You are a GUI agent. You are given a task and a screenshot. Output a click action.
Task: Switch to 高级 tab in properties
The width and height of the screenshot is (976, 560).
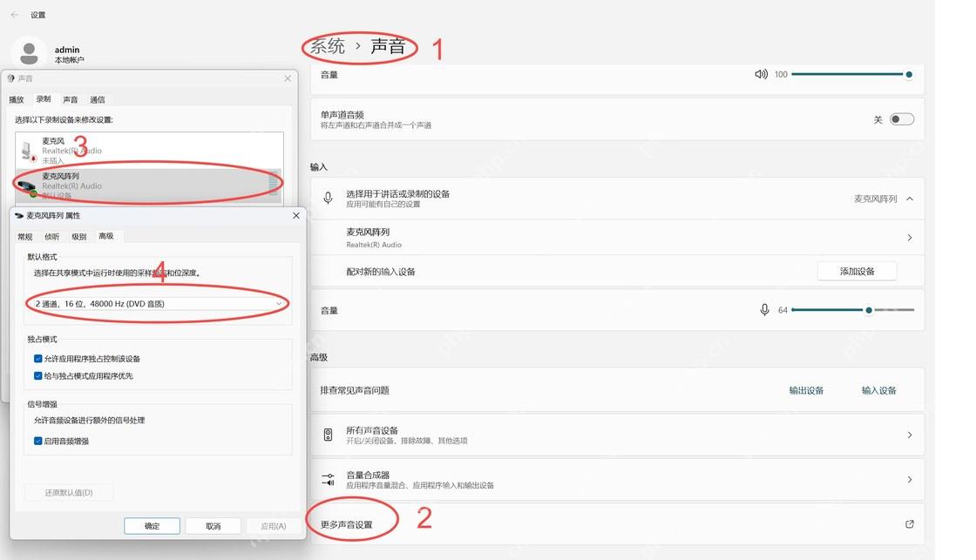[106, 236]
